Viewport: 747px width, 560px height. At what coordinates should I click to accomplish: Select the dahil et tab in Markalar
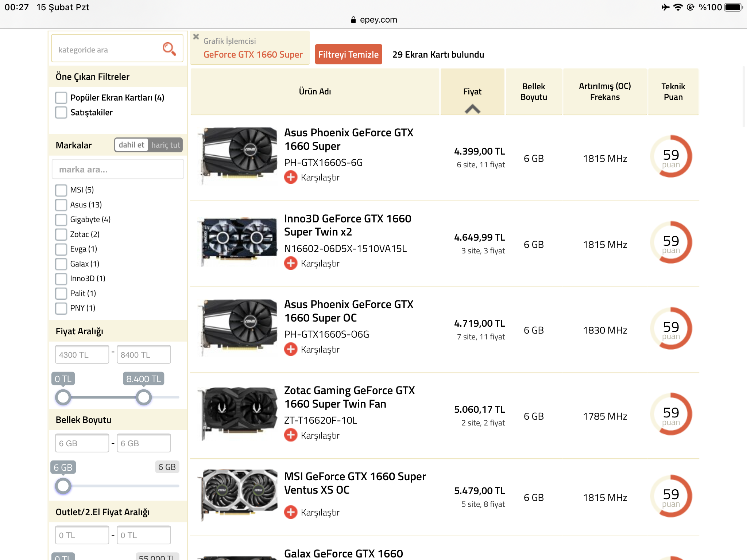coord(131,145)
